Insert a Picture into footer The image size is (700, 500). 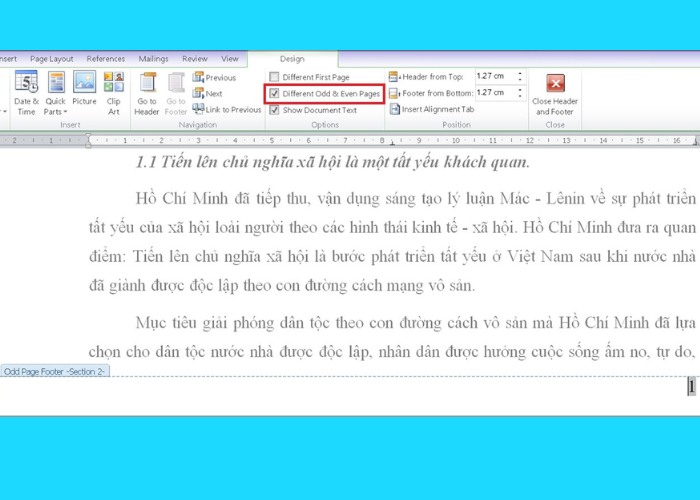pyautogui.click(x=84, y=88)
